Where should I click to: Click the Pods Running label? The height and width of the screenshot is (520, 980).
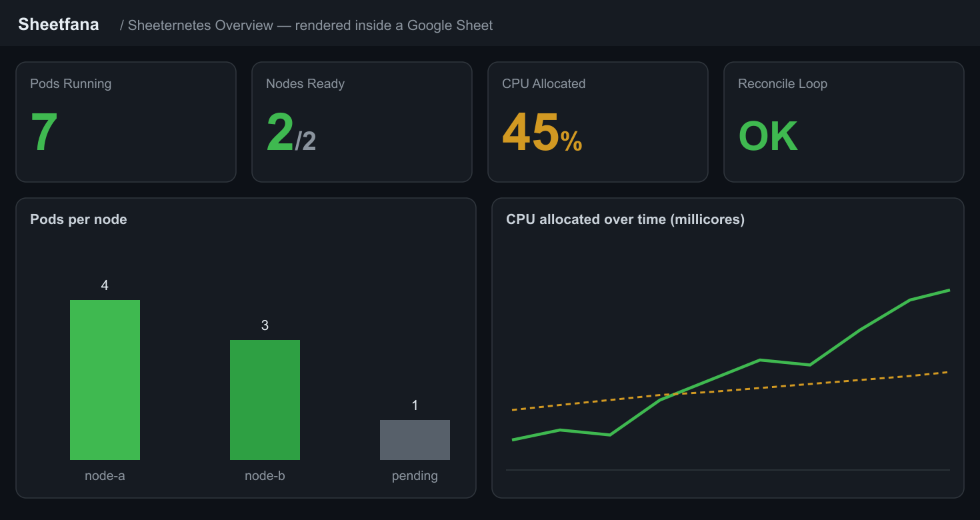[x=71, y=83]
